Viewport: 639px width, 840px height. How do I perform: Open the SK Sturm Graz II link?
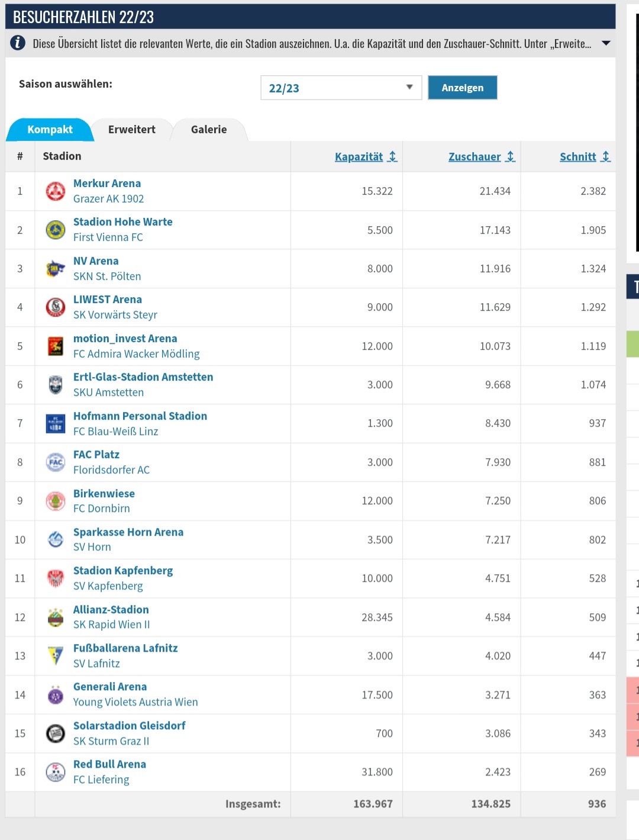(x=111, y=741)
